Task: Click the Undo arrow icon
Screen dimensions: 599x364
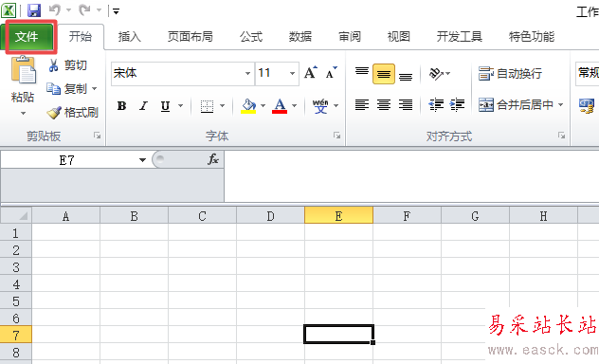Action: [x=55, y=10]
